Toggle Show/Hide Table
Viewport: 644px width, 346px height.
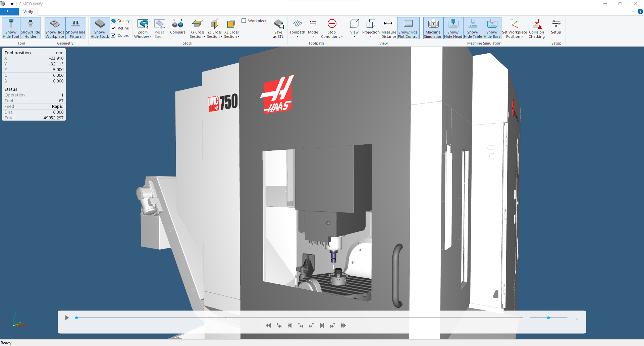(x=473, y=28)
